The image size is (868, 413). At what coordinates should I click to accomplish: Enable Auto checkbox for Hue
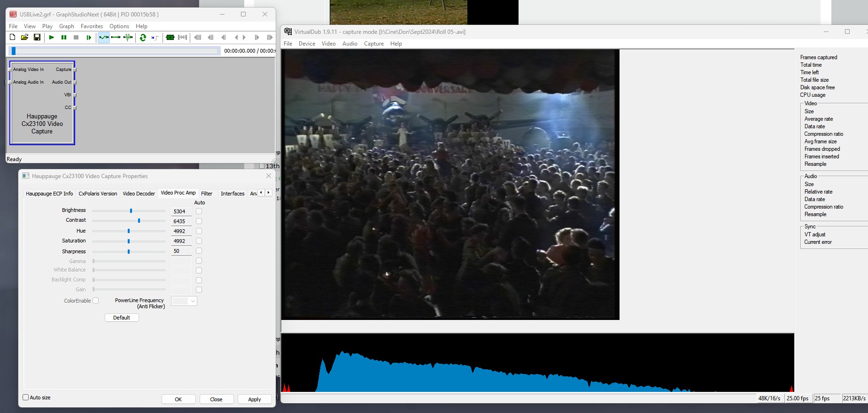tap(199, 231)
